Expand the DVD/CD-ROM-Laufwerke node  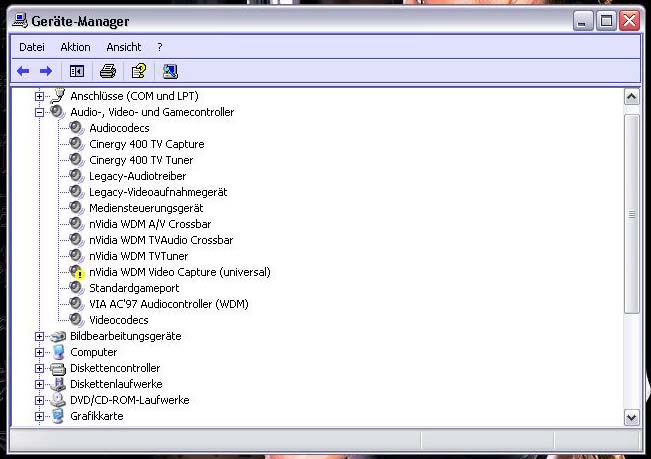pyautogui.click(x=39, y=400)
